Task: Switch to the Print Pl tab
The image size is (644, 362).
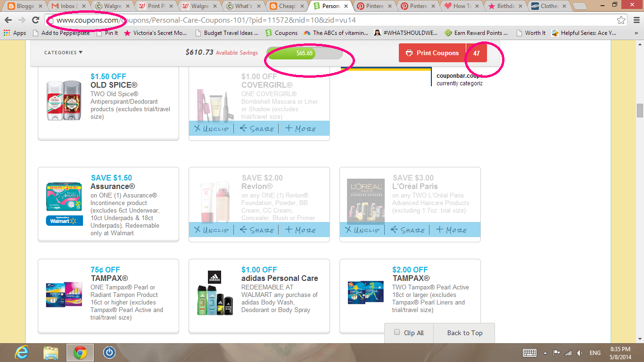Action: tap(156, 6)
